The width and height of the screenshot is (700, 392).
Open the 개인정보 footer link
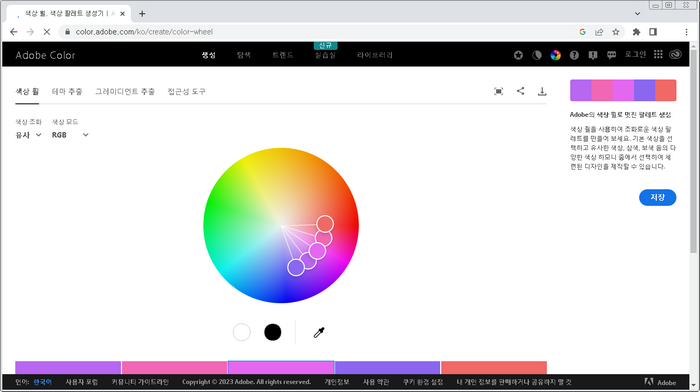(337, 382)
